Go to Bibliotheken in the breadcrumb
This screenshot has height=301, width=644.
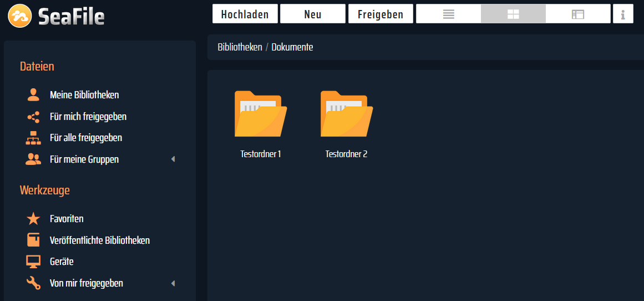click(x=240, y=47)
